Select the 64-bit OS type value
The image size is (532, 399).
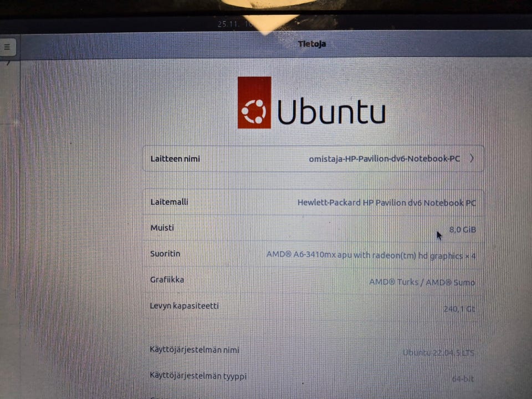[463, 378]
